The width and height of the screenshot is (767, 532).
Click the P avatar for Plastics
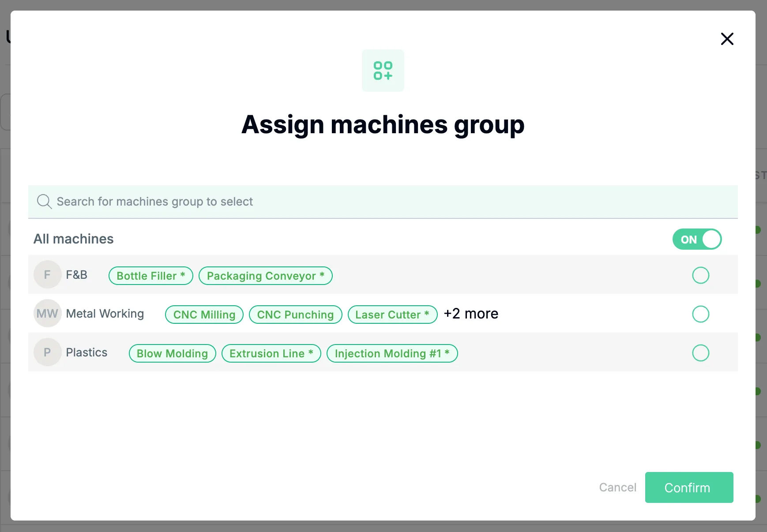click(47, 352)
